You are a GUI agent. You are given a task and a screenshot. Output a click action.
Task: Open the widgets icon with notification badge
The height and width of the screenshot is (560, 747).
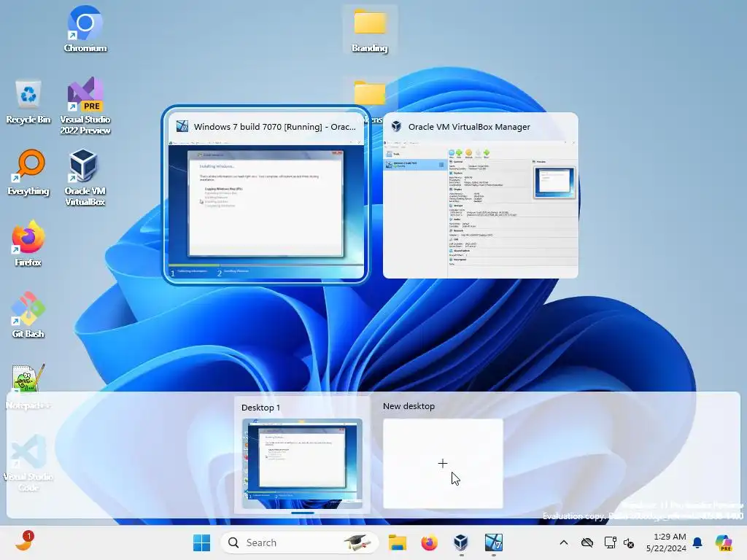25,541
